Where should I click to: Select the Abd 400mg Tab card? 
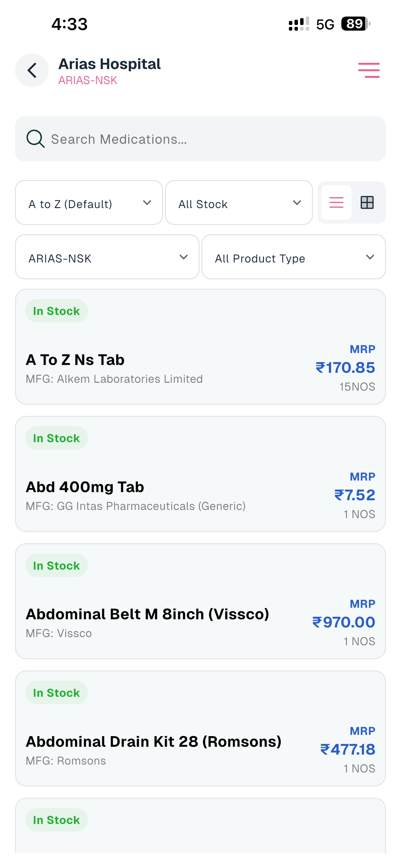pos(200,474)
